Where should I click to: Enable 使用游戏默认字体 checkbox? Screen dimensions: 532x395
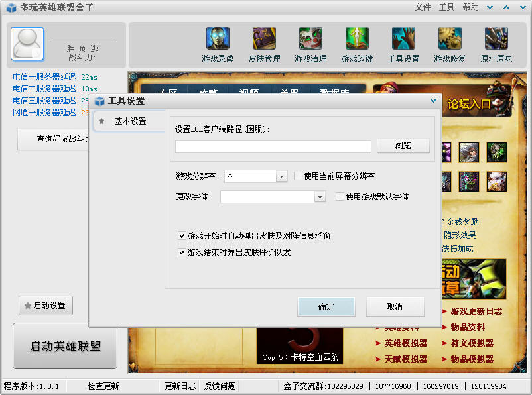(x=340, y=197)
